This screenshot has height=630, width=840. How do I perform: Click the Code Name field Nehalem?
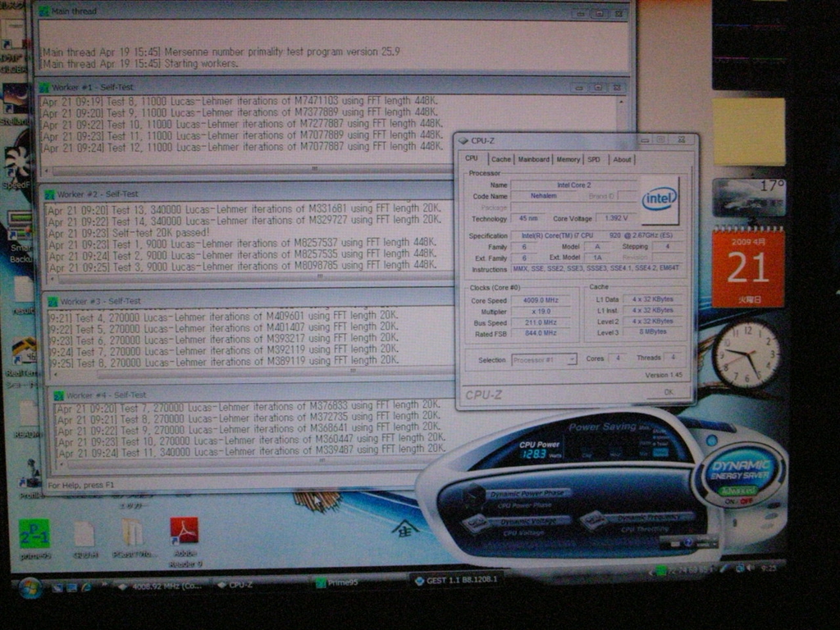point(543,196)
